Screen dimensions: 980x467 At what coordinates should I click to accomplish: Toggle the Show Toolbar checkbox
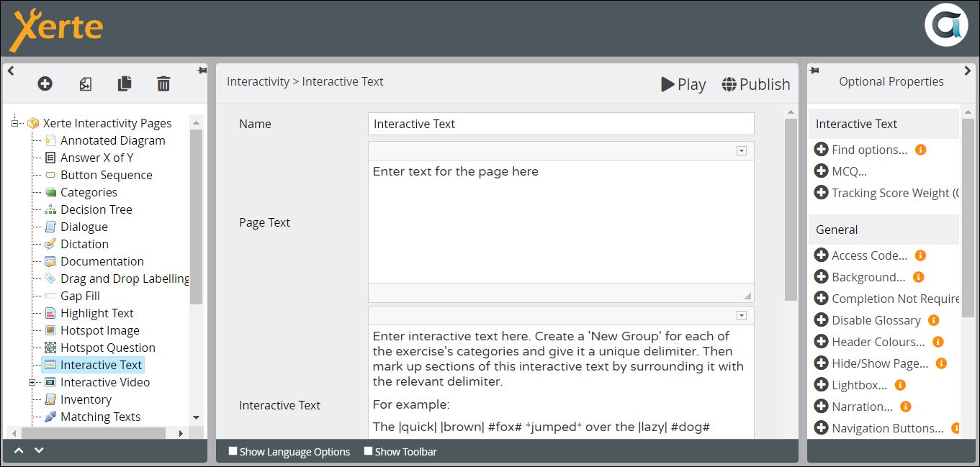(368, 451)
